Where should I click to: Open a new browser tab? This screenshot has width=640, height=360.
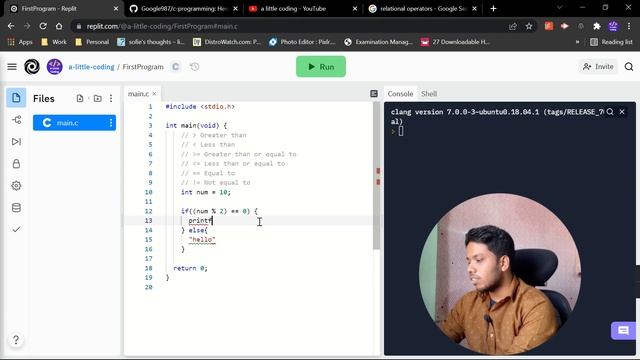pyautogui.click(x=493, y=9)
